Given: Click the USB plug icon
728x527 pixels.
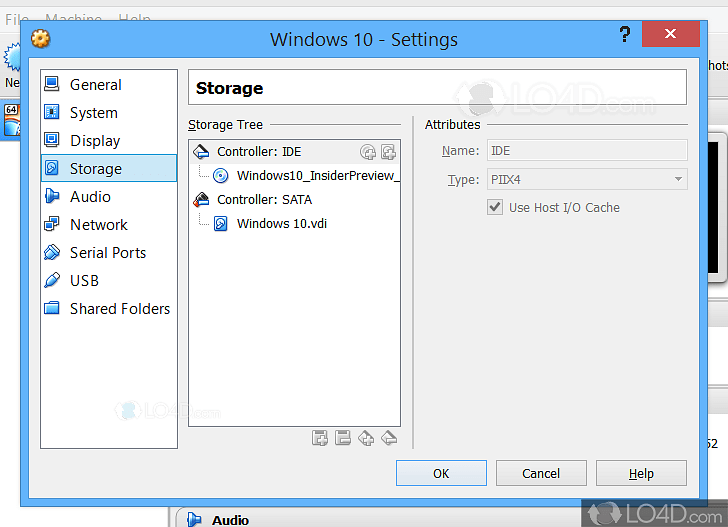Looking at the screenshot, I should click(x=52, y=280).
